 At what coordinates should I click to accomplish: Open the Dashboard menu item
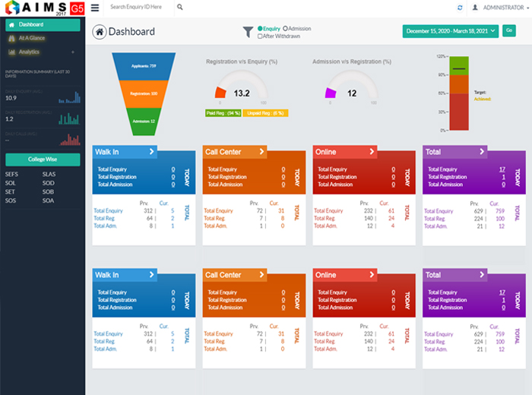(43, 25)
